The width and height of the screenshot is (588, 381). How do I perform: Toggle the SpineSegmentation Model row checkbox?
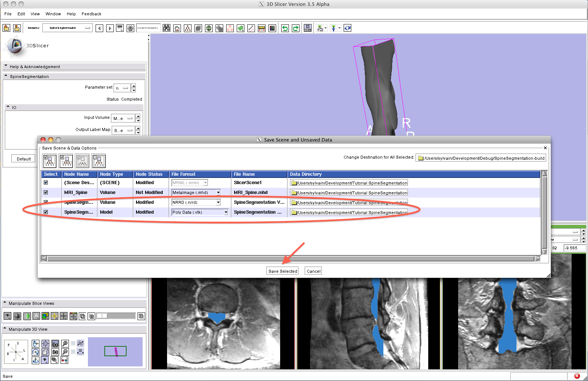click(46, 212)
